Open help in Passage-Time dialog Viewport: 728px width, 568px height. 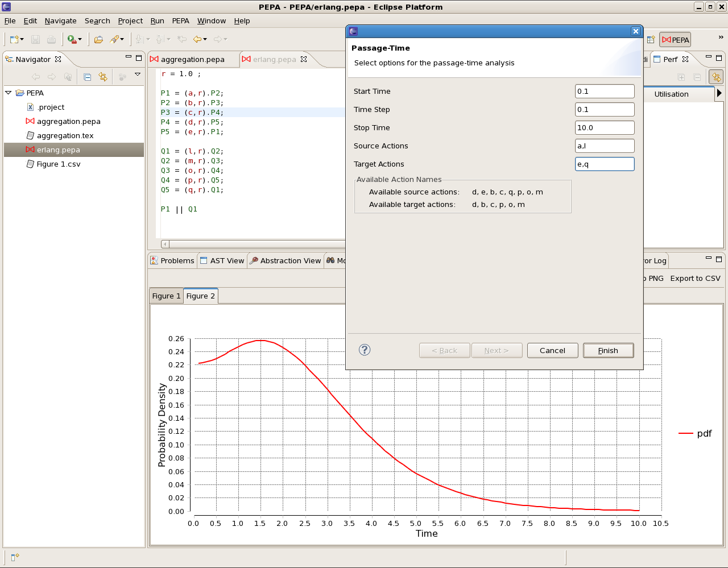click(365, 350)
